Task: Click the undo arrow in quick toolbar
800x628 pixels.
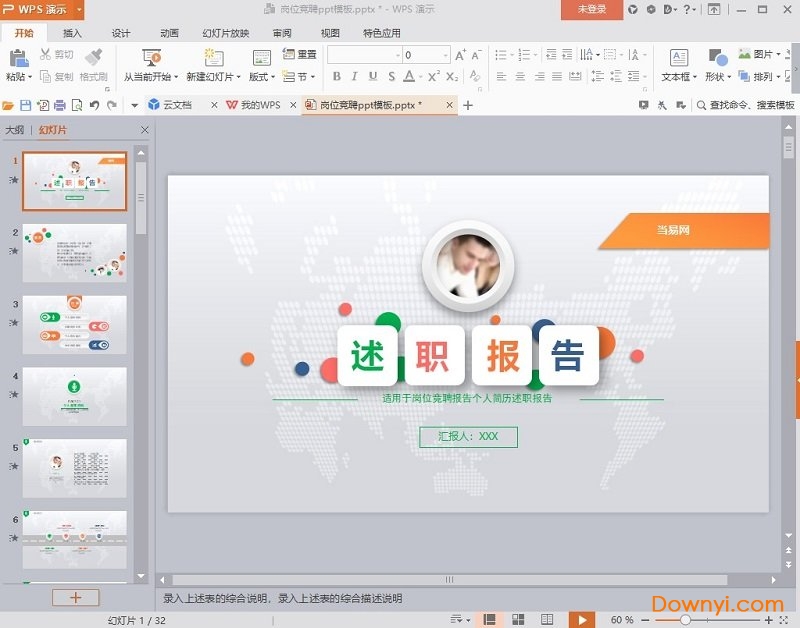Action: coord(93,105)
